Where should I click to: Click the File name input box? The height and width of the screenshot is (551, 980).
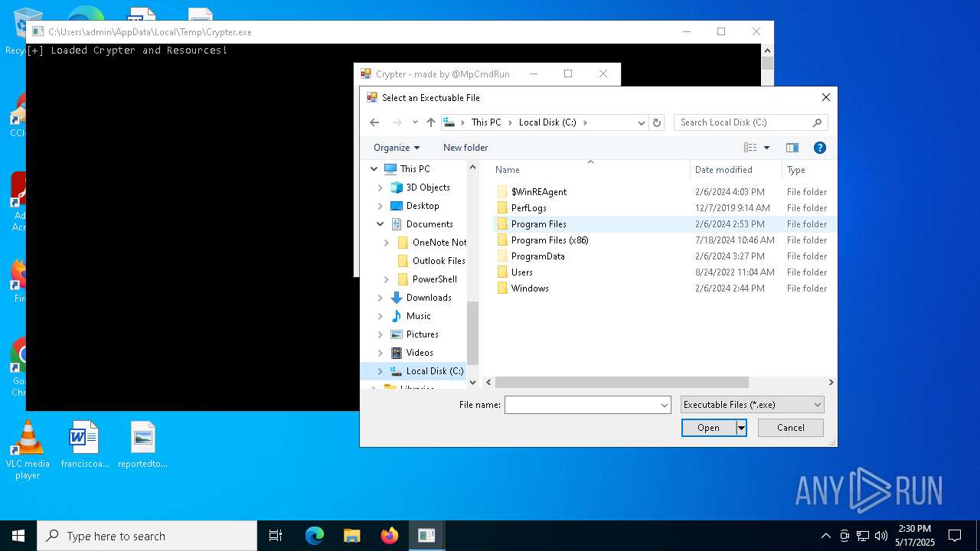(x=582, y=405)
